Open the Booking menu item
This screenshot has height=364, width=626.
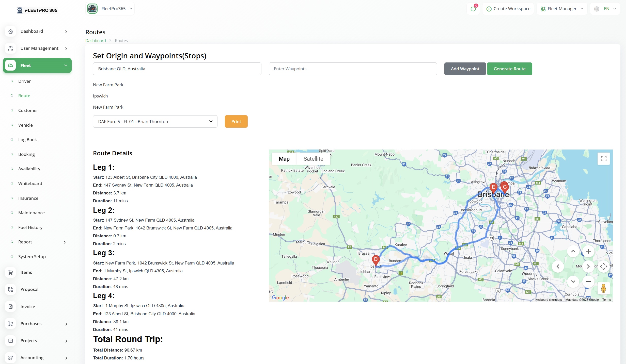[26, 154]
